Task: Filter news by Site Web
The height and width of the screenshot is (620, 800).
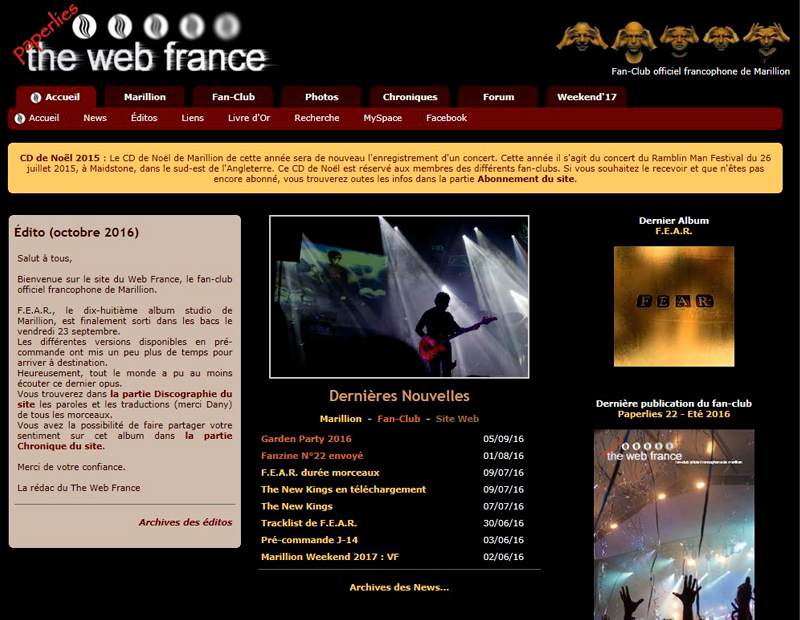Action: pyautogui.click(x=457, y=419)
